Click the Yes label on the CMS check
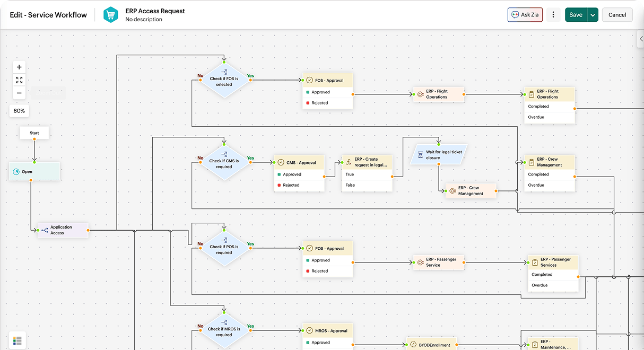The height and width of the screenshot is (350, 644). point(250,158)
